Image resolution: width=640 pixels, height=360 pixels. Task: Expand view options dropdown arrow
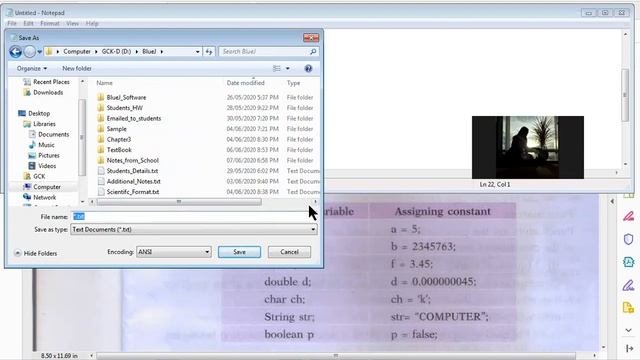288,69
